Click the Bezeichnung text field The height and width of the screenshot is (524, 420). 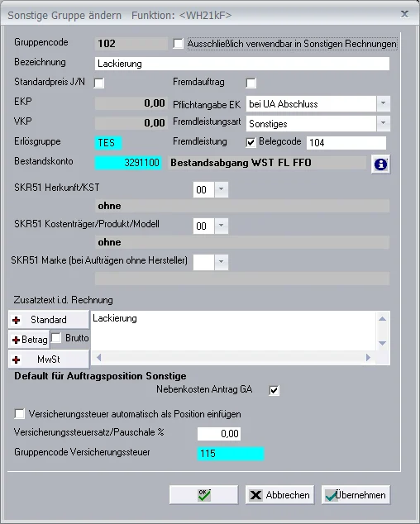tap(242, 64)
